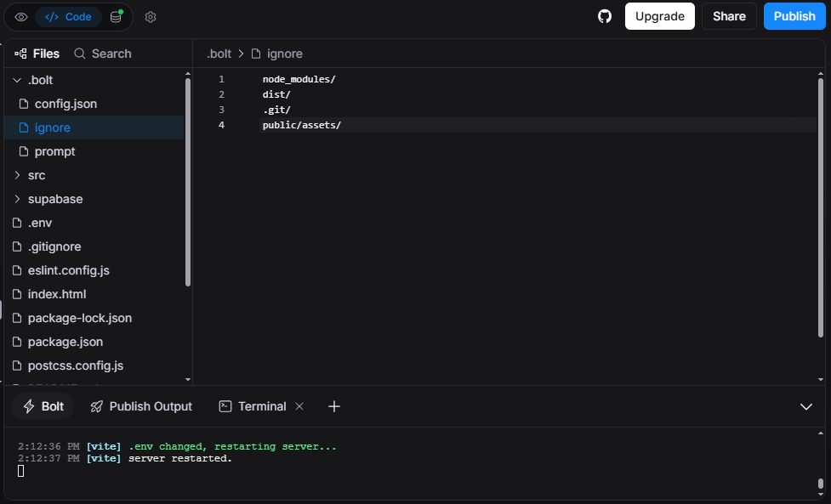Click the Search magnifier icon

pos(79,54)
